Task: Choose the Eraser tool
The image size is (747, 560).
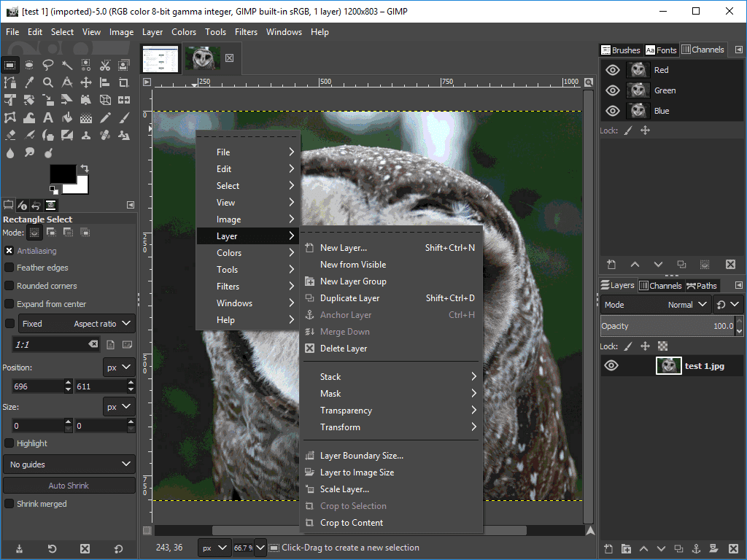Action: point(10,134)
